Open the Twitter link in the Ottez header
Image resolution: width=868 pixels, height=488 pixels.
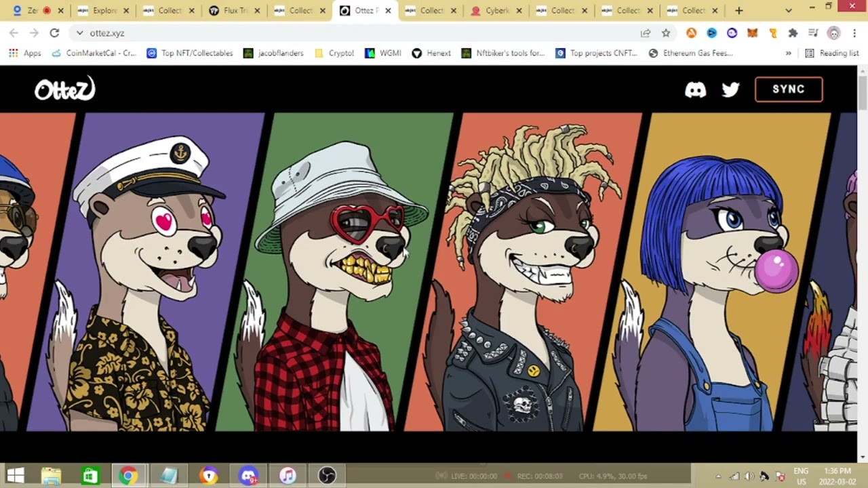point(730,89)
